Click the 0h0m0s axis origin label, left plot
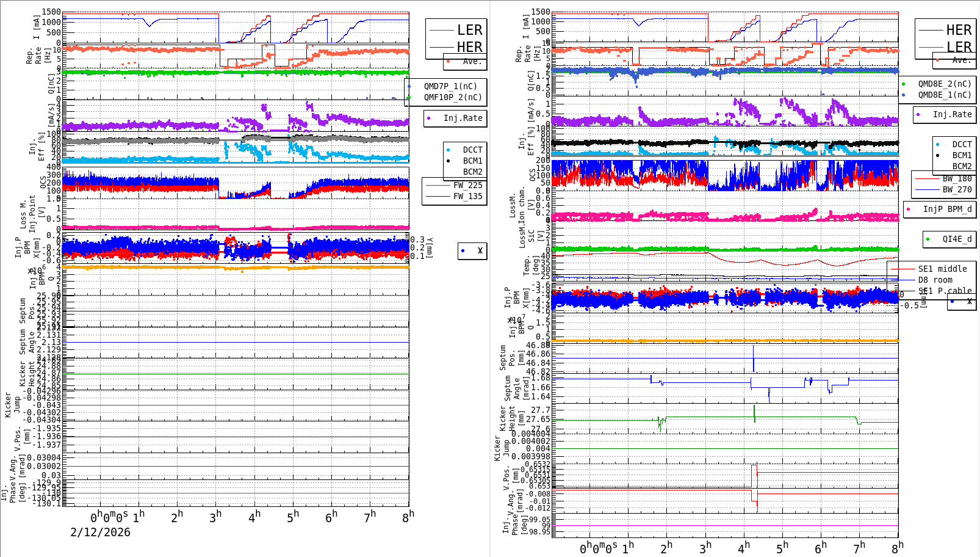 [110, 517]
